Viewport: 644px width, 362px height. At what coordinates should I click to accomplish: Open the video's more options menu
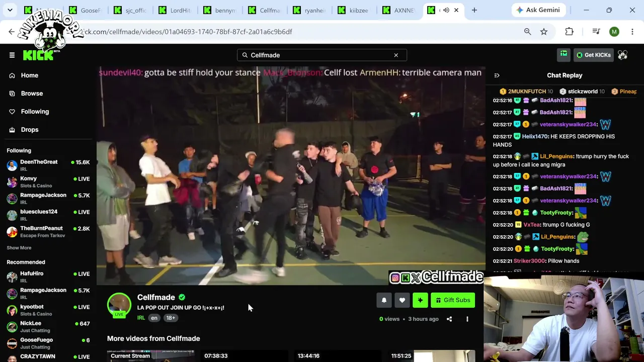[467, 319]
